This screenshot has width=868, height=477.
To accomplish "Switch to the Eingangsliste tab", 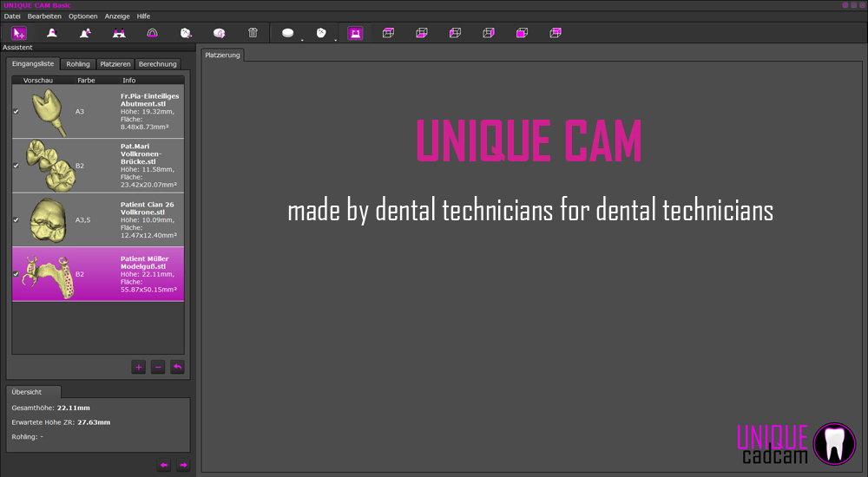I will [33, 63].
